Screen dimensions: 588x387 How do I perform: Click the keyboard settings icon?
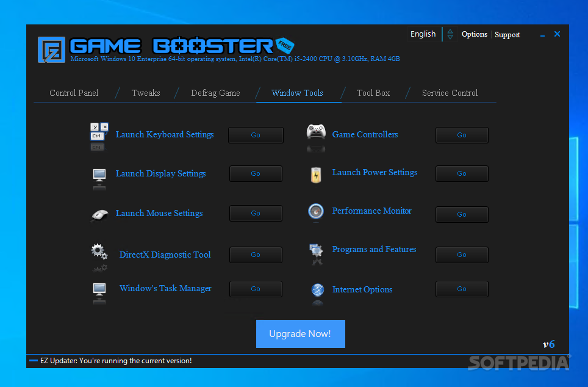(x=99, y=132)
